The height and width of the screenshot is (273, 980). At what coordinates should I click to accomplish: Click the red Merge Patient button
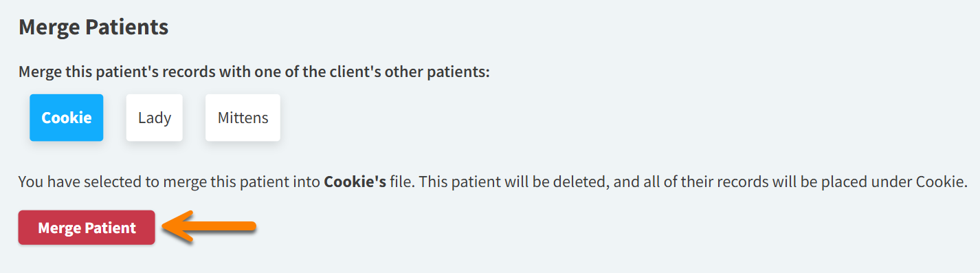87,228
